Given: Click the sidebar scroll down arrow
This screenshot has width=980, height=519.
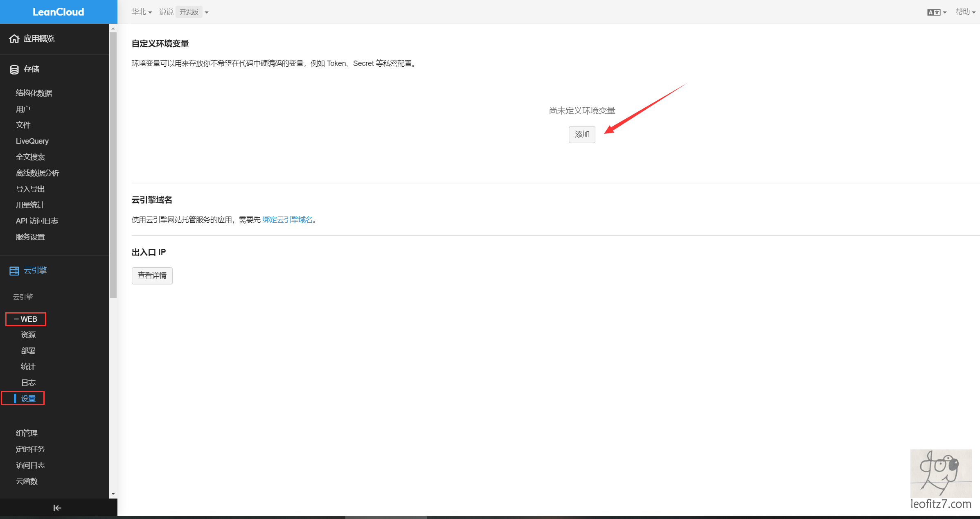Looking at the screenshot, I should [x=113, y=494].
